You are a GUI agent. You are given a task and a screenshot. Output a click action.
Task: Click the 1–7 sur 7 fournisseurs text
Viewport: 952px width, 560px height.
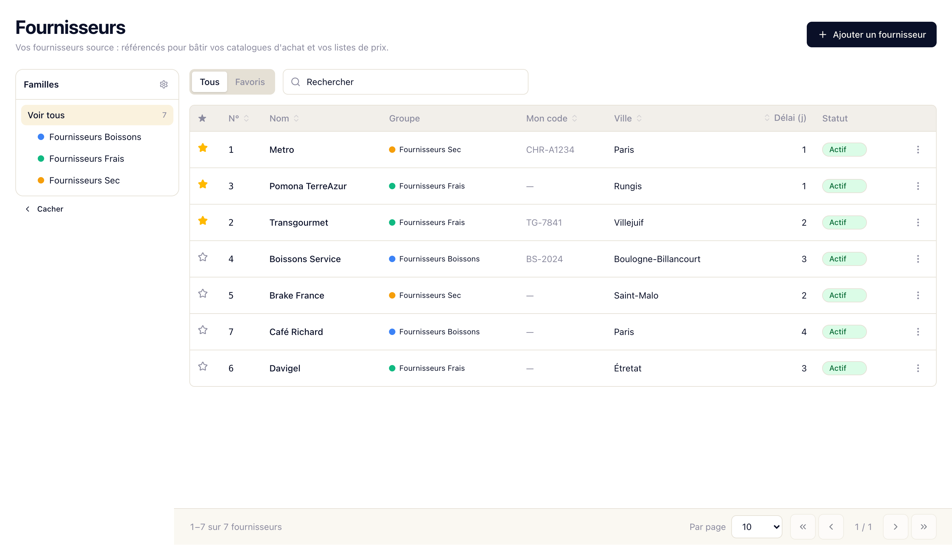236,527
